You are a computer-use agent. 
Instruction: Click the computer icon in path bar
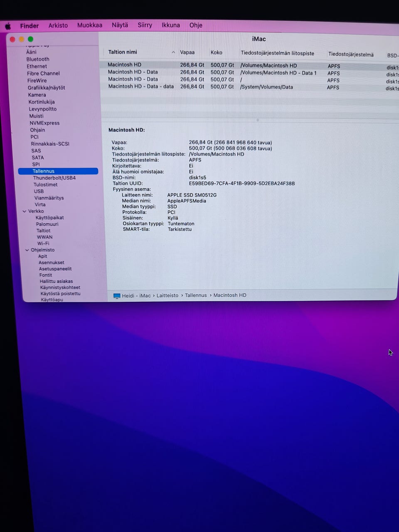coord(117,296)
